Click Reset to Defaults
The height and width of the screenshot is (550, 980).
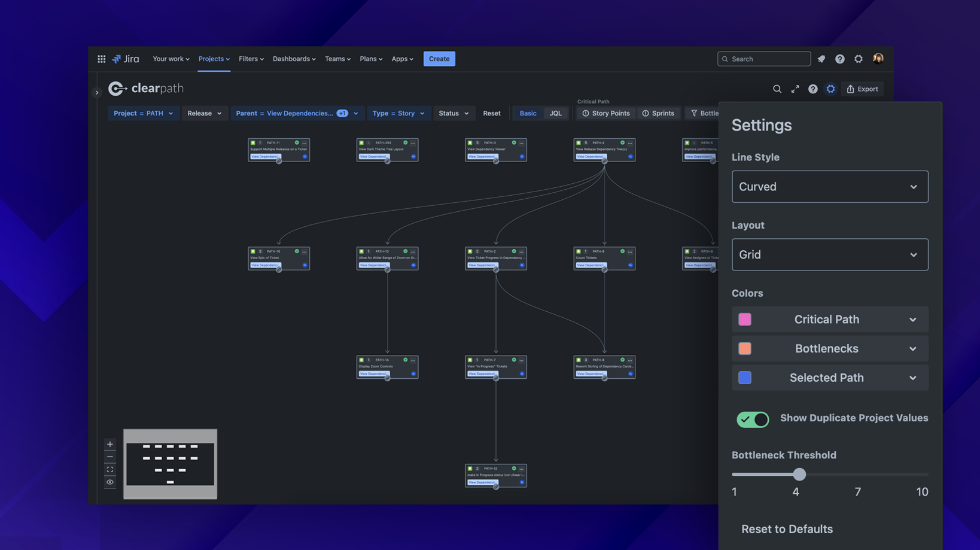(x=787, y=529)
